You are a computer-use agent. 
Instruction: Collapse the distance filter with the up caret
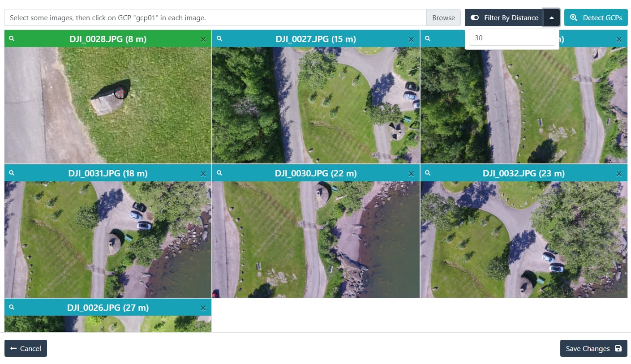552,17
